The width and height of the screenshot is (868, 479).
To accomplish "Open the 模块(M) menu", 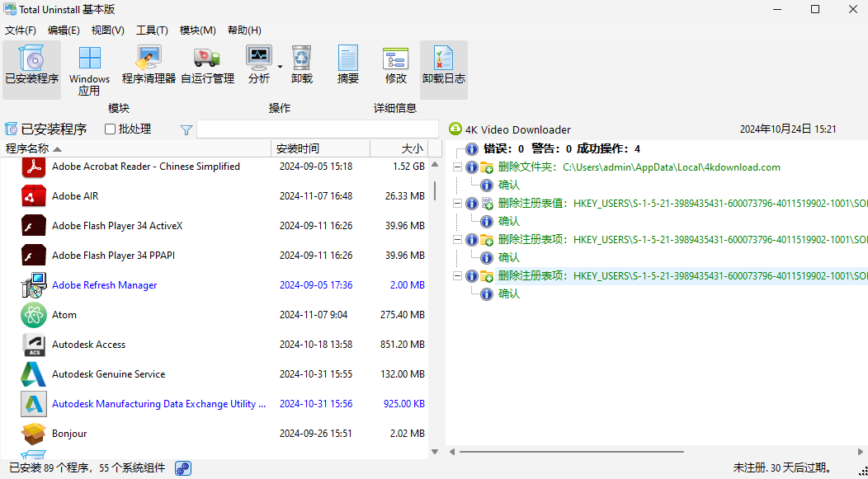I will click(x=198, y=31).
